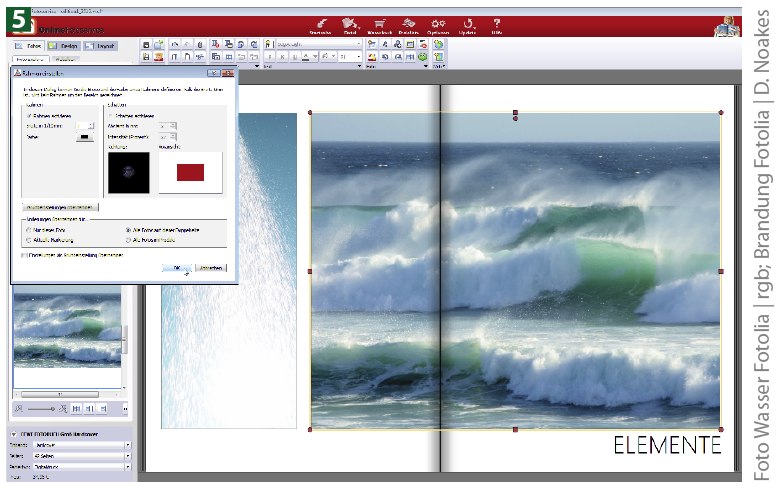The image size is (777, 490).
Task: Click the Update arrow icon in red bar
Action: point(467,26)
